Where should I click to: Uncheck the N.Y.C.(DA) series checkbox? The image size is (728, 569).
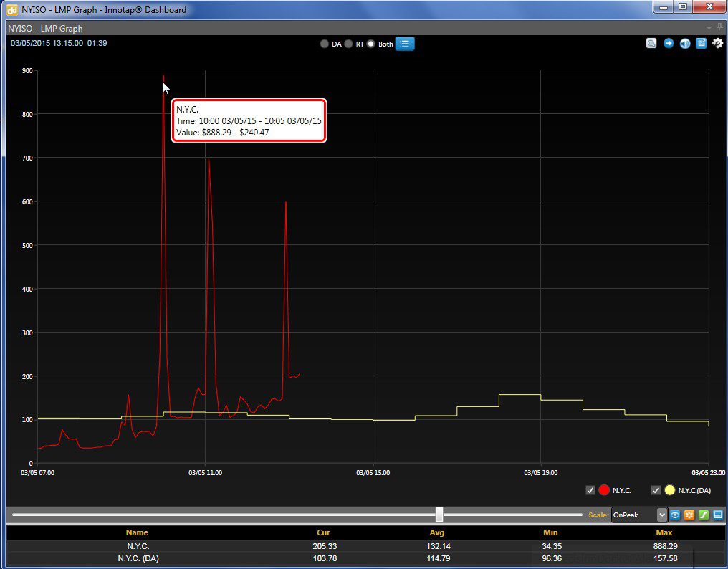pos(656,490)
